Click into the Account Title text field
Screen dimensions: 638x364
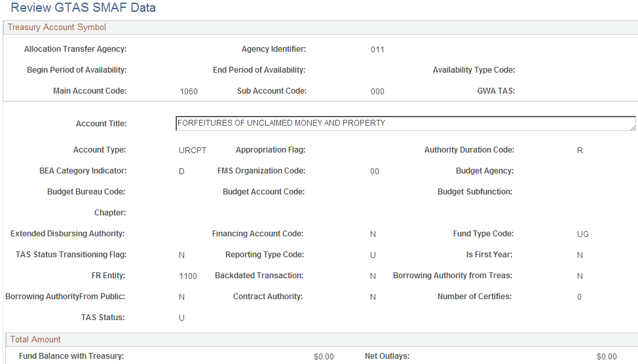click(x=405, y=124)
